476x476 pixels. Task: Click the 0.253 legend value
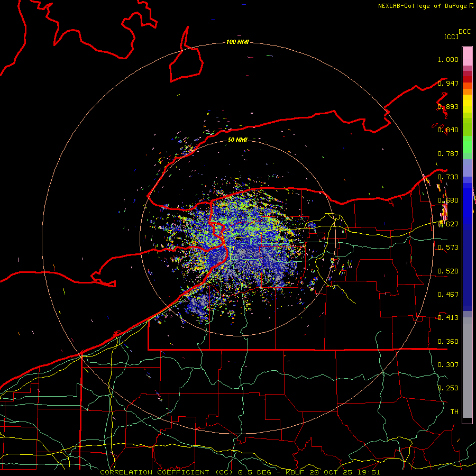pos(448,388)
